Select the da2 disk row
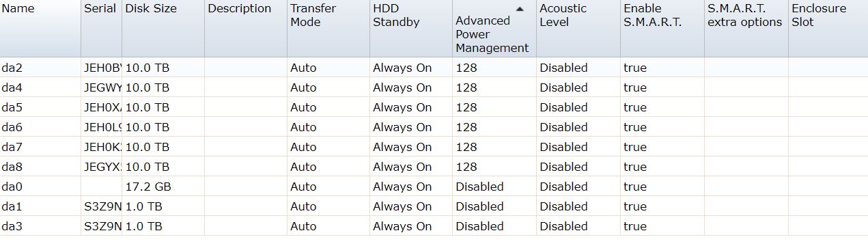 (434, 68)
